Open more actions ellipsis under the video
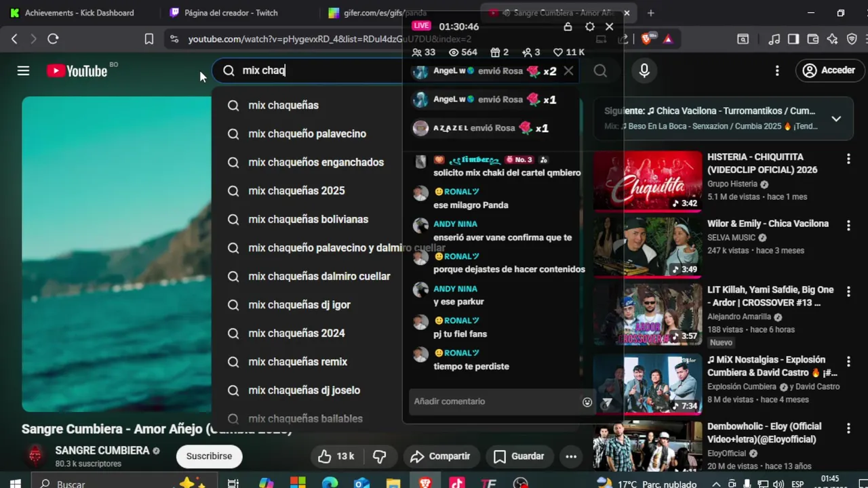Screen dimensions: 868x488 point(571,456)
